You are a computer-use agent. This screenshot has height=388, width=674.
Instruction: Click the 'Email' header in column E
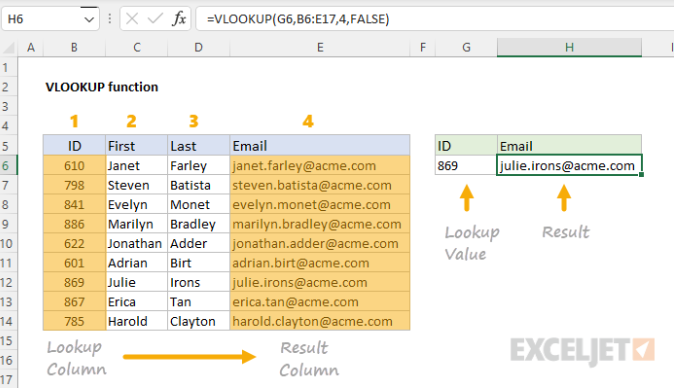(320, 146)
